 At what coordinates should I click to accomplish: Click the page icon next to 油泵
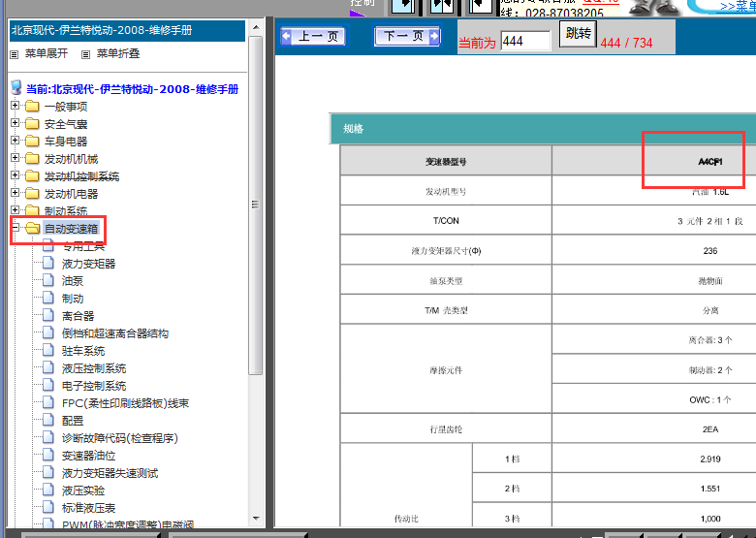pyautogui.click(x=48, y=280)
